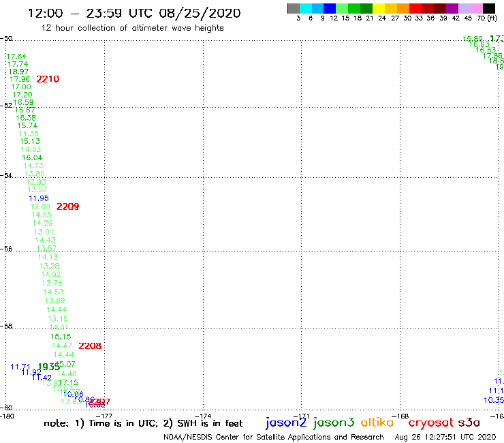Select the wave height value 13.89
Viewport: 504px width, 443px height.
point(54,301)
